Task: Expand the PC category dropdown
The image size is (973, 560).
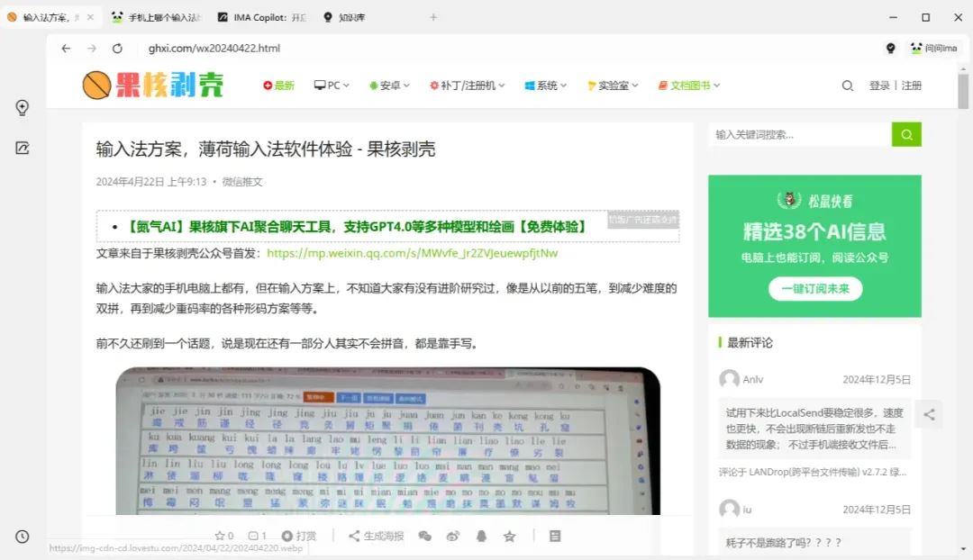Action: coord(332,84)
